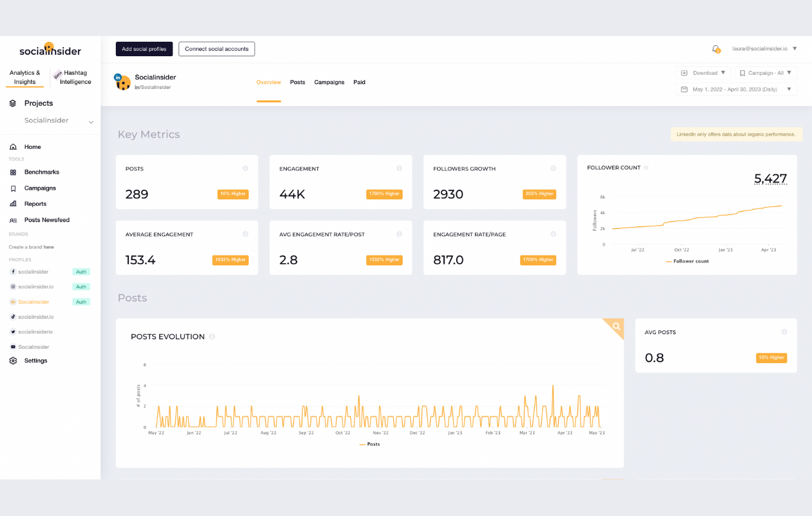The image size is (812, 516).
Task: Click the '10% Higher' badge on Posts card
Action: [x=233, y=193]
